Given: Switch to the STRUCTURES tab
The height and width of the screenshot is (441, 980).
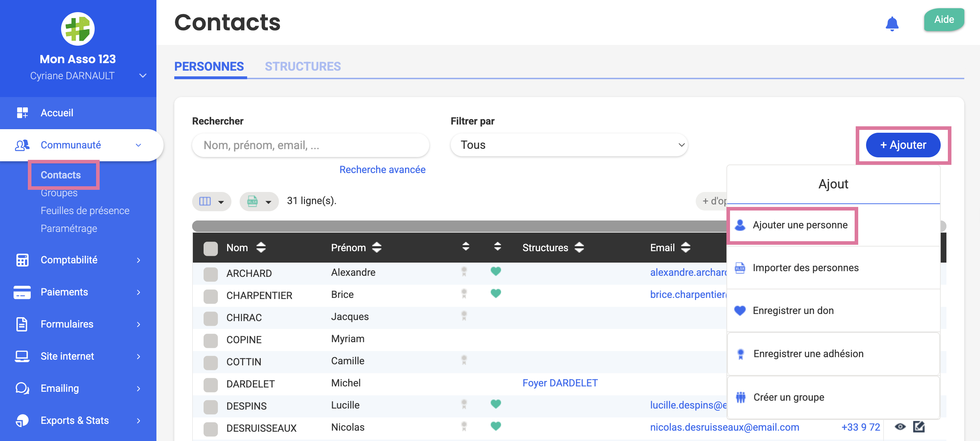Looking at the screenshot, I should tap(302, 66).
